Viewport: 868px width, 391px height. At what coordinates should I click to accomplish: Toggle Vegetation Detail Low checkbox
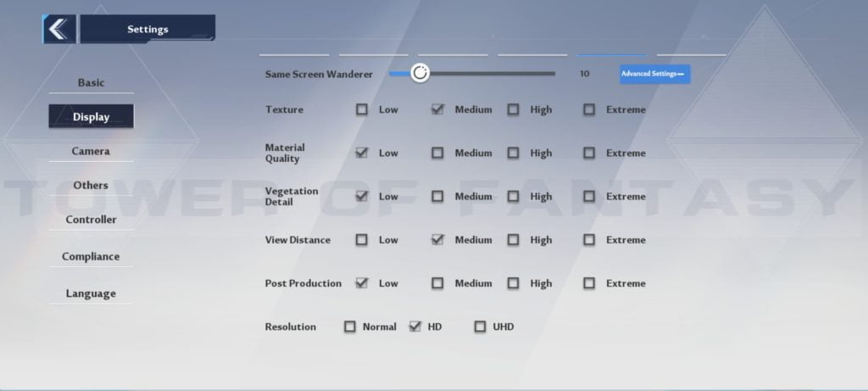click(361, 196)
